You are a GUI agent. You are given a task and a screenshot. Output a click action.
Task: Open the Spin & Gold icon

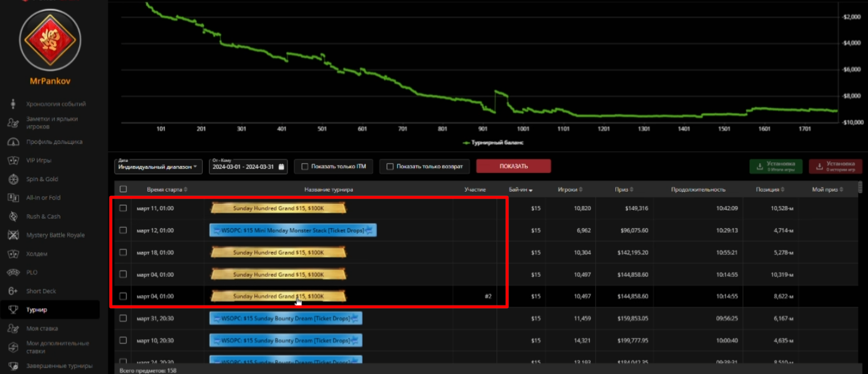(13, 179)
